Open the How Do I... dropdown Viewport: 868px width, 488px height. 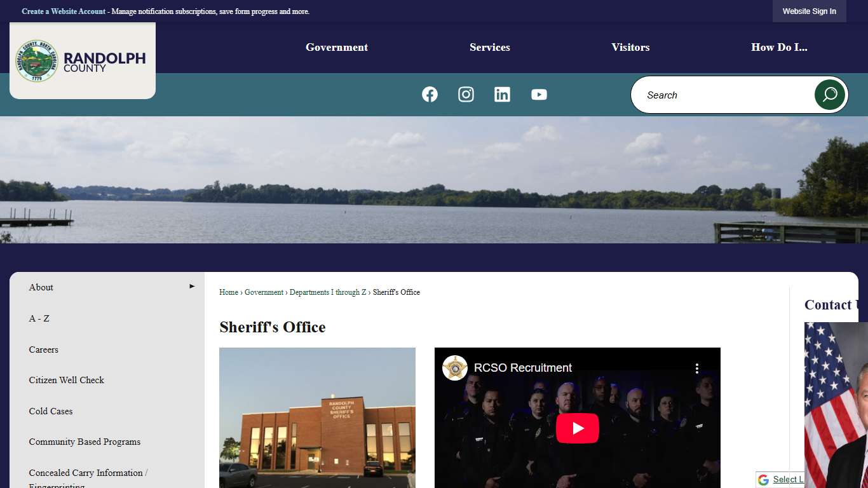coord(780,47)
